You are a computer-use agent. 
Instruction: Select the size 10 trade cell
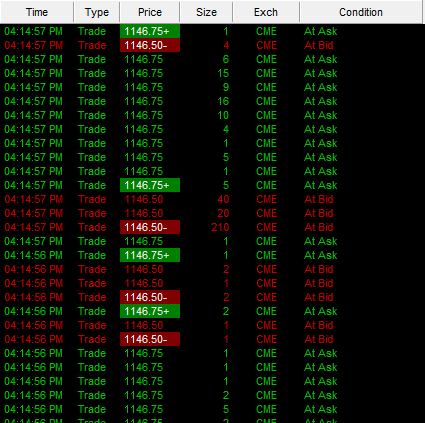click(223, 115)
